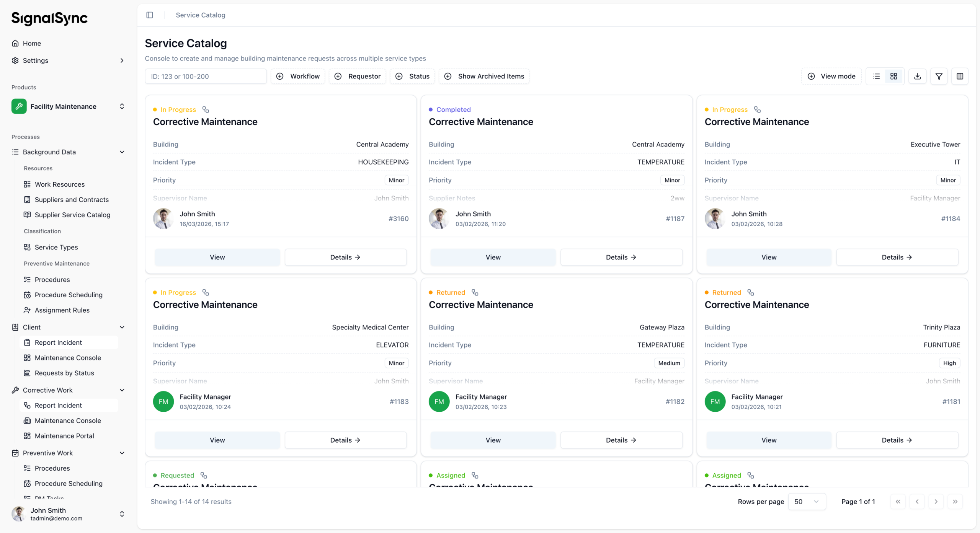The height and width of the screenshot is (533, 980).
Task: Open Rows per page dropdown
Action: [807, 502]
